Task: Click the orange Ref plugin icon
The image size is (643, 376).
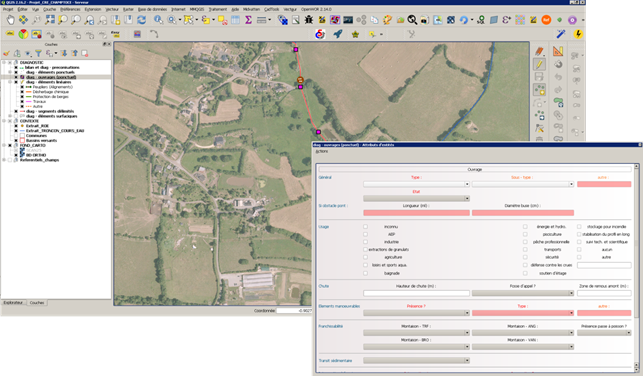Action: [x=546, y=20]
